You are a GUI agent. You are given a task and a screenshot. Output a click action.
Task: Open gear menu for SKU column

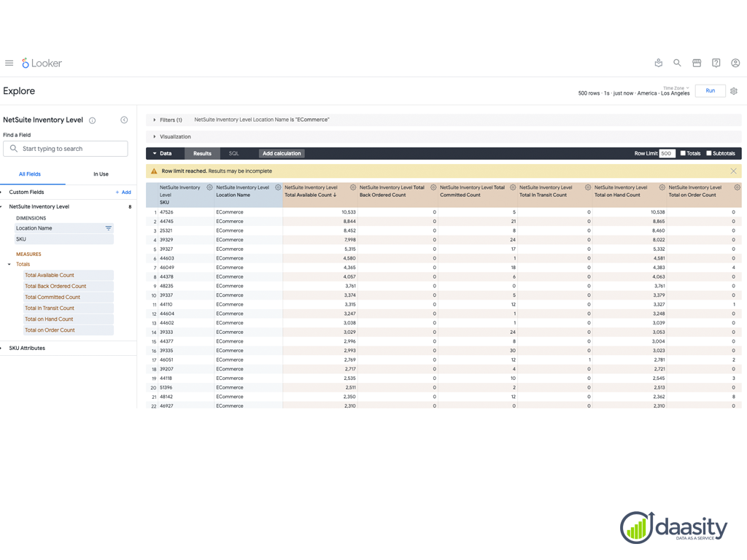209,187
